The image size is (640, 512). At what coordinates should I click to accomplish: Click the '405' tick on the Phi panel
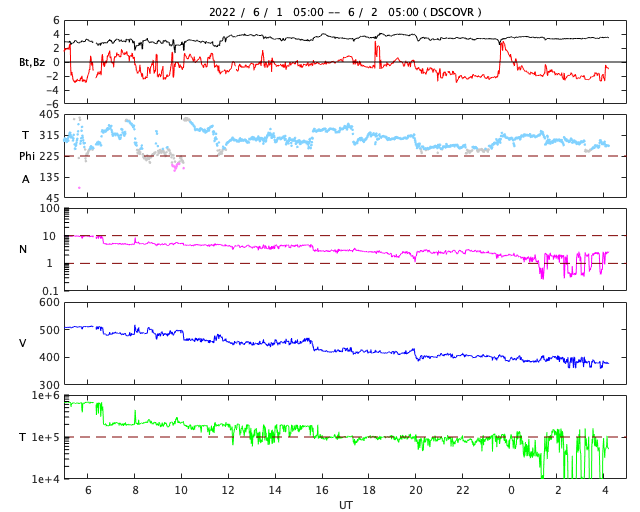[x=49, y=114]
